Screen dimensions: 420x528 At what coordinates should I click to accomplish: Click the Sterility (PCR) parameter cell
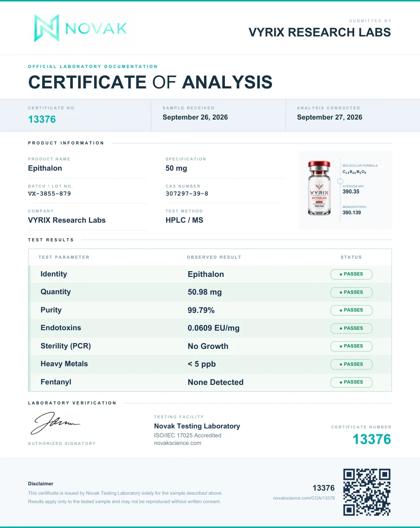[x=66, y=346]
